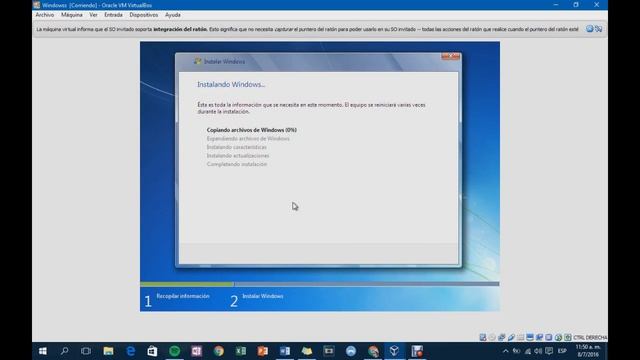Image resolution: width=640 pixels, height=360 pixels.
Task: Open Spotify from the taskbar
Action: point(174,351)
